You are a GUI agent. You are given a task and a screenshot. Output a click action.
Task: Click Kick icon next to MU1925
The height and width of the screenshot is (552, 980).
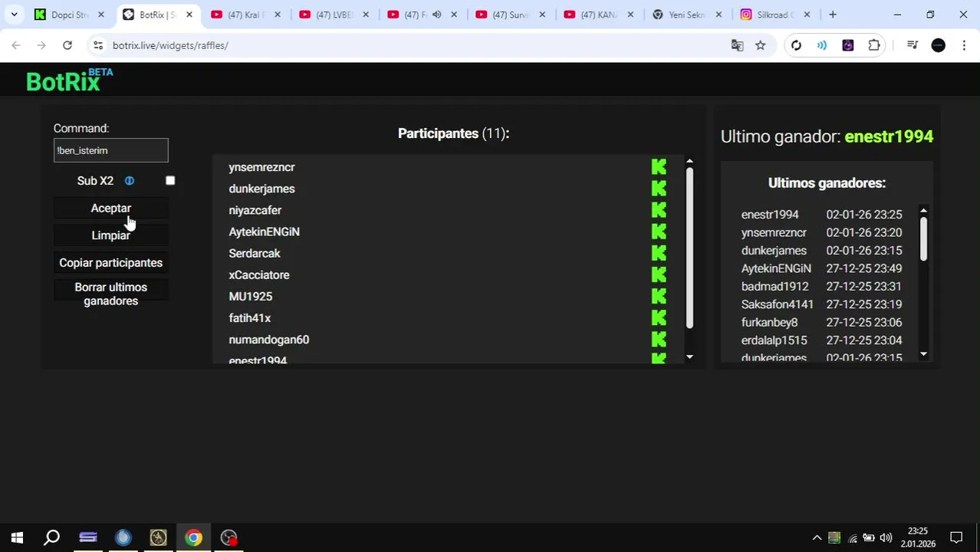click(x=659, y=296)
